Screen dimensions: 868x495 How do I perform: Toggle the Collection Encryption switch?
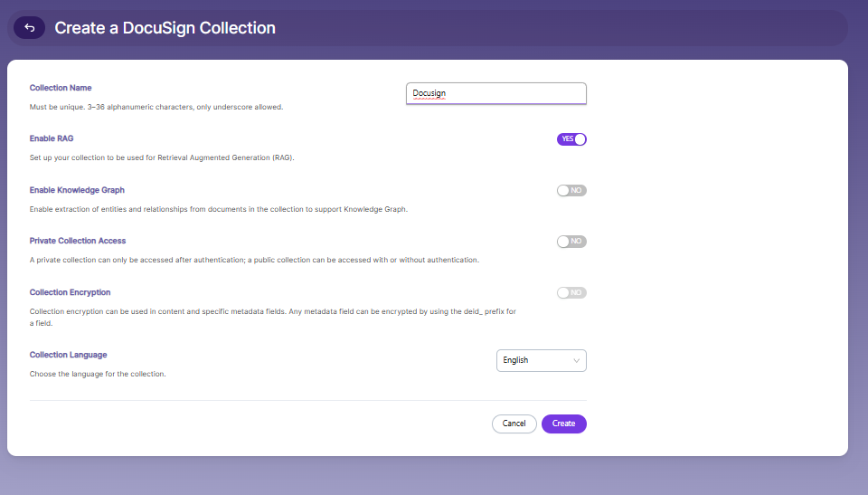(x=571, y=292)
